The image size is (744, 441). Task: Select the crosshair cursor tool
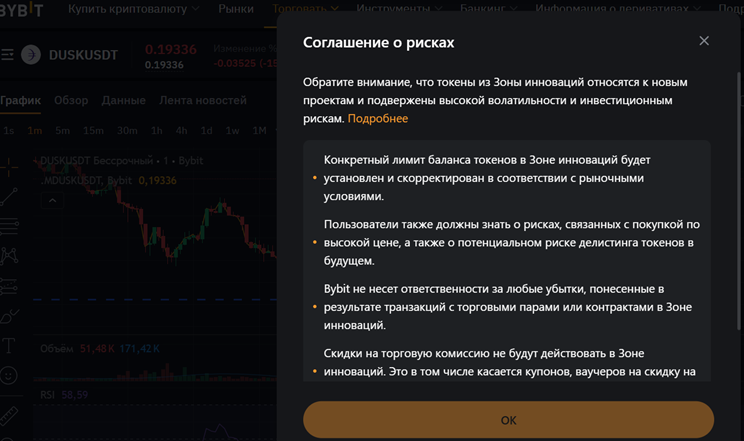[9, 166]
